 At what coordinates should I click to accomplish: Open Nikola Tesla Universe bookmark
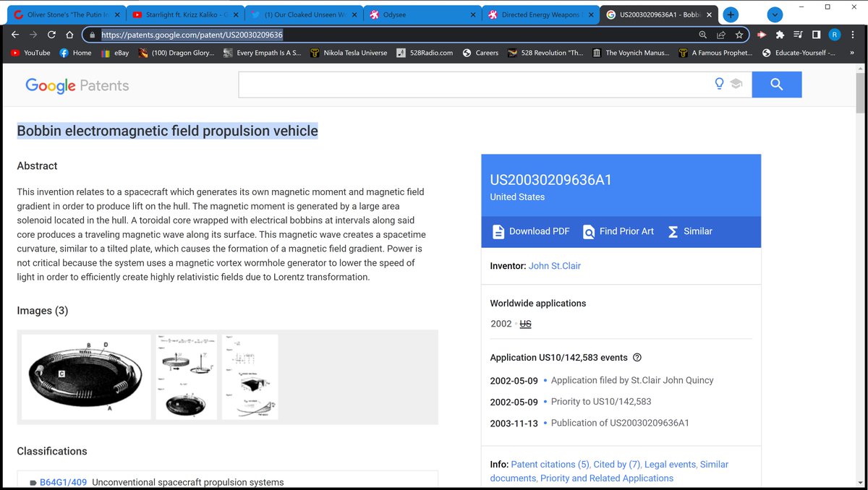(349, 53)
